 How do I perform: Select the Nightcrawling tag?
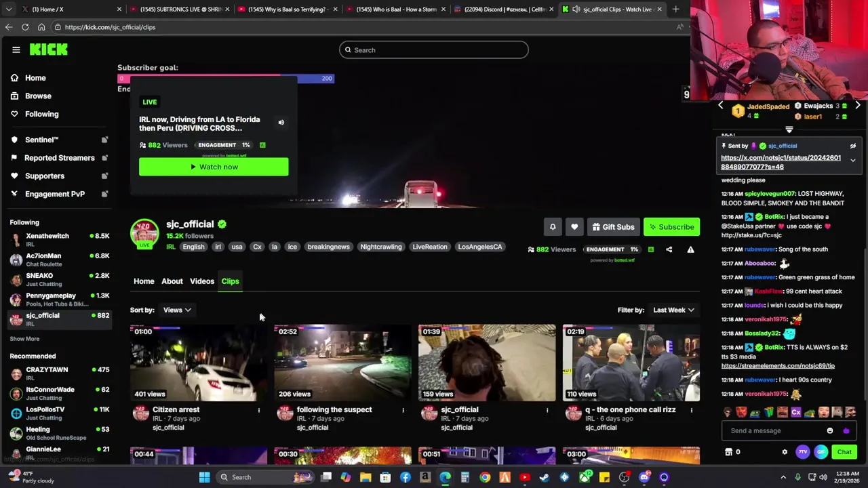pos(381,247)
